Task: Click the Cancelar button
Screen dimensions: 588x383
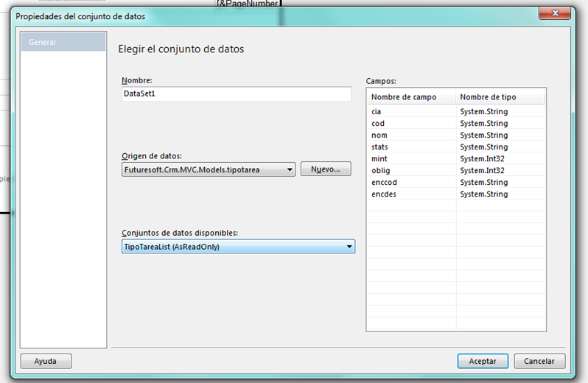Action: [539, 362]
